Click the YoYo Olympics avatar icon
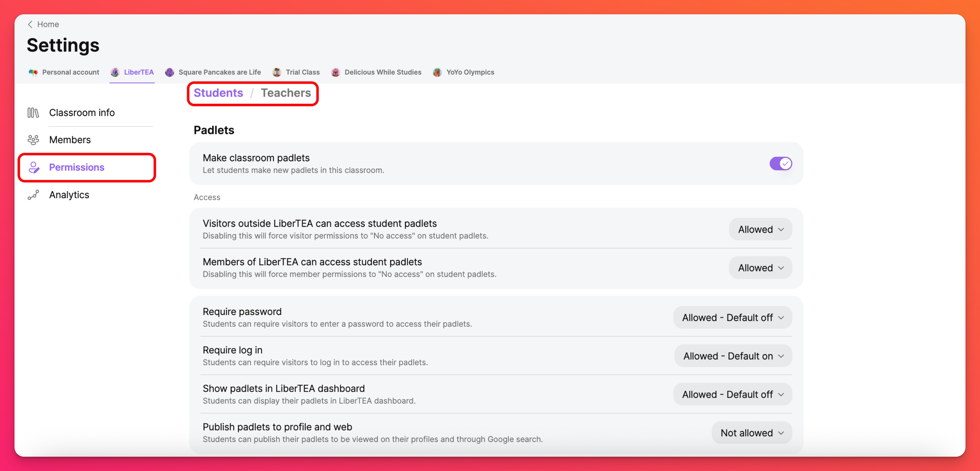Screen dimensions: 980x471 [x=437, y=72]
